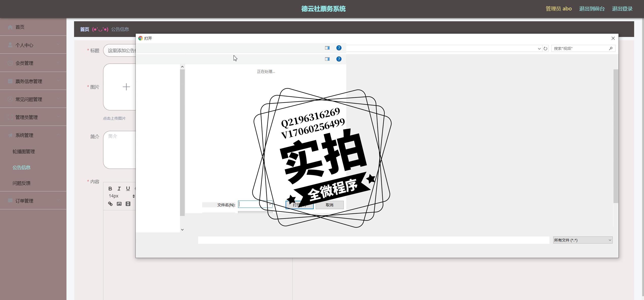
Task: Click lower preview pane icon in dialog
Action: tap(327, 59)
